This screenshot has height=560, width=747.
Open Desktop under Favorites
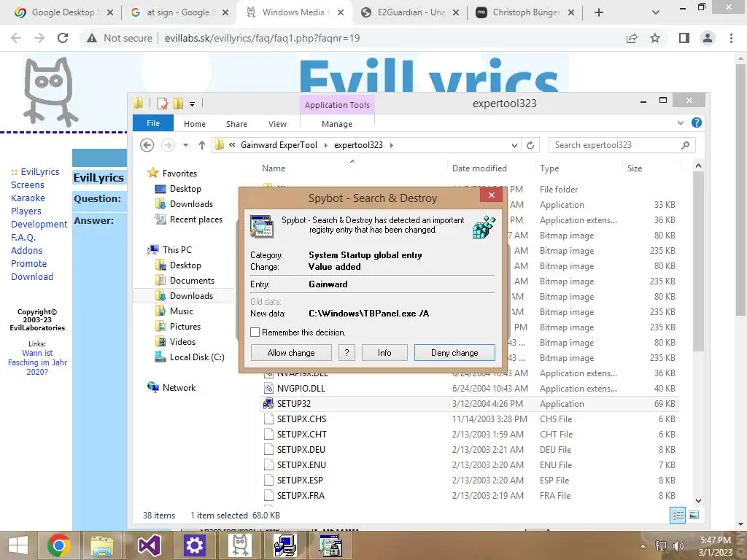coord(185,189)
